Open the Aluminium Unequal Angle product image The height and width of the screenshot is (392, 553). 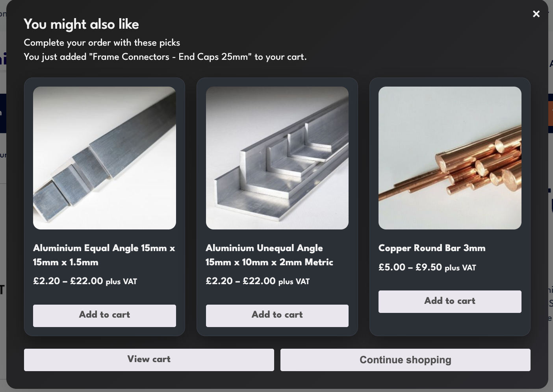pos(277,158)
